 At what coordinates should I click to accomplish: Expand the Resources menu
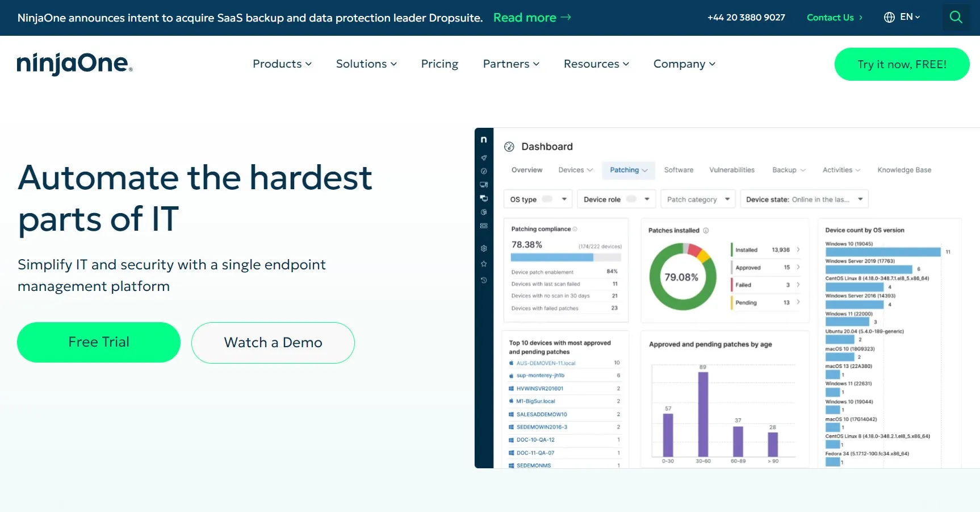click(x=596, y=64)
